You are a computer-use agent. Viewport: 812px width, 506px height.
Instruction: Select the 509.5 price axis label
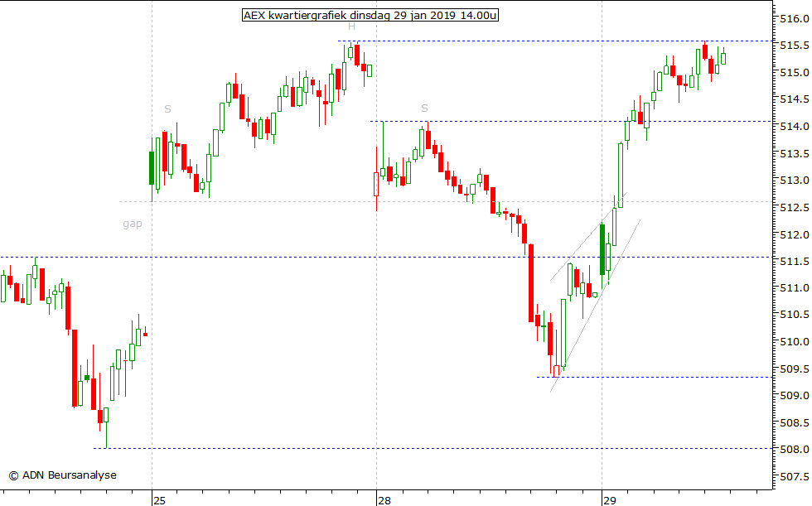[x=795, y=369]
